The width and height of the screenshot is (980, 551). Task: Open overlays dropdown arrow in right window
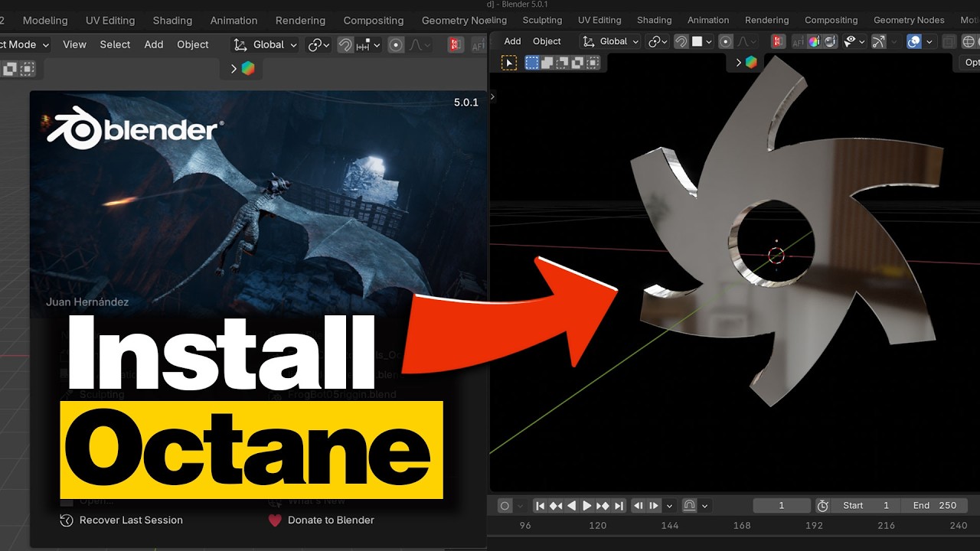point(929,41)
